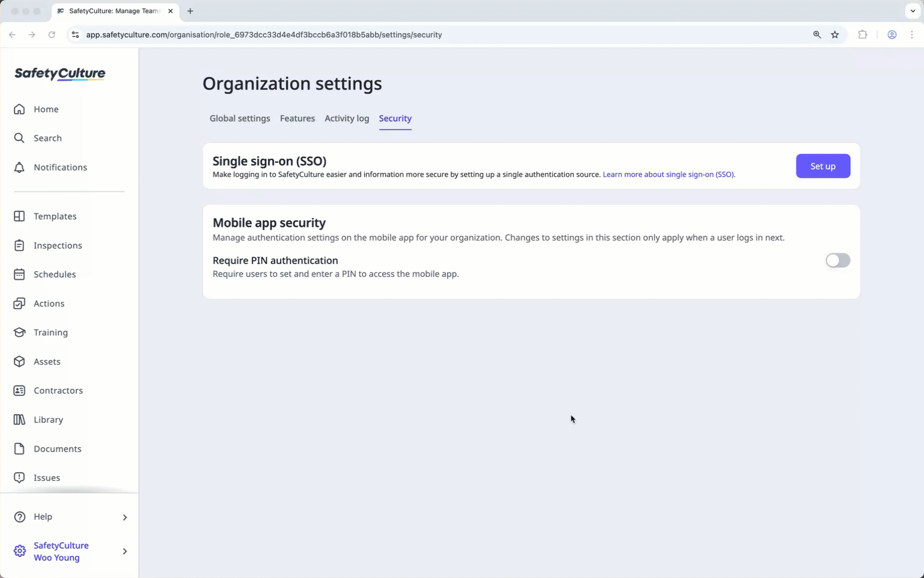Screen dimensions: 924x578
Task: Open Schedules from sidebar
Action: point(54,274)
